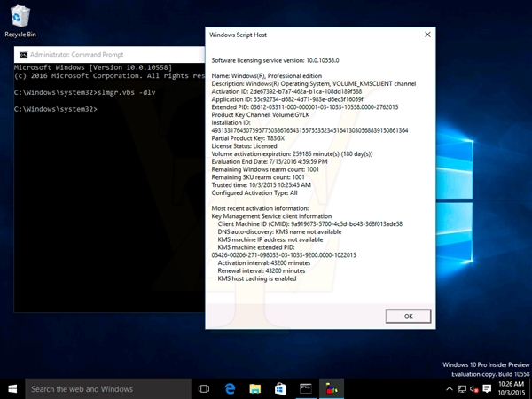This screenshot has height=399, width=532.
Task: Open Task View from the taskbar
Action: [x=204, y=388]
